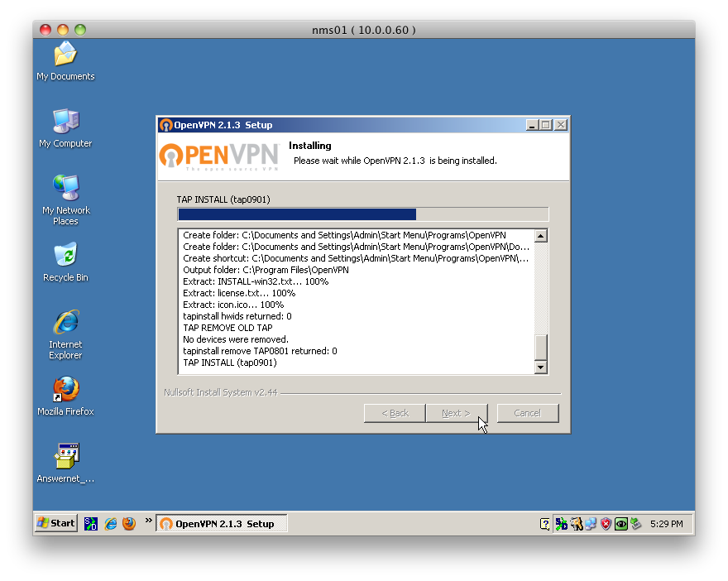728x581 pixels.
Task: Click the Spybot tray icon
Action: point(562,525)
